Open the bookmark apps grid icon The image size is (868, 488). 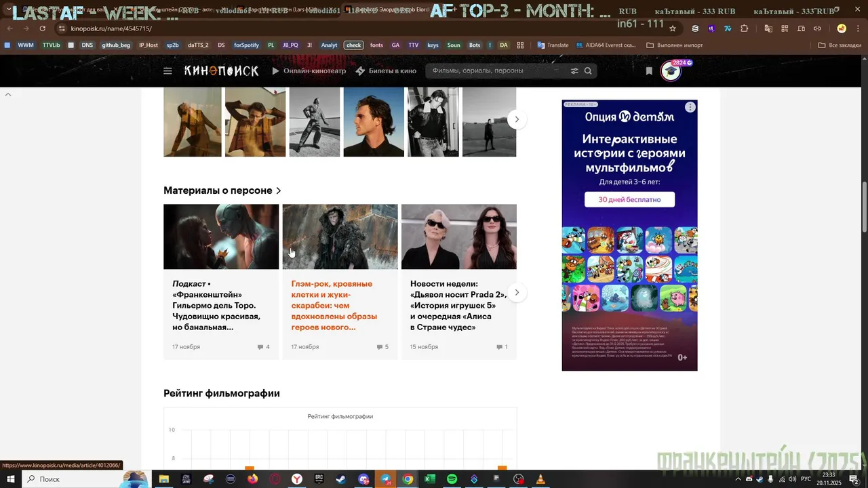click(520, 45)
